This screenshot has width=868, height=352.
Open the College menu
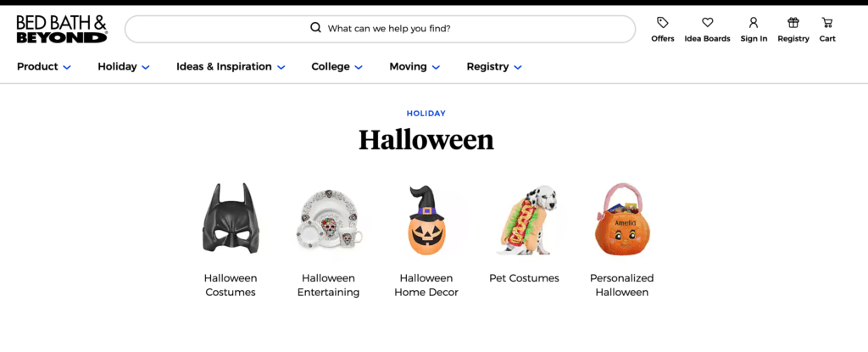337,66
